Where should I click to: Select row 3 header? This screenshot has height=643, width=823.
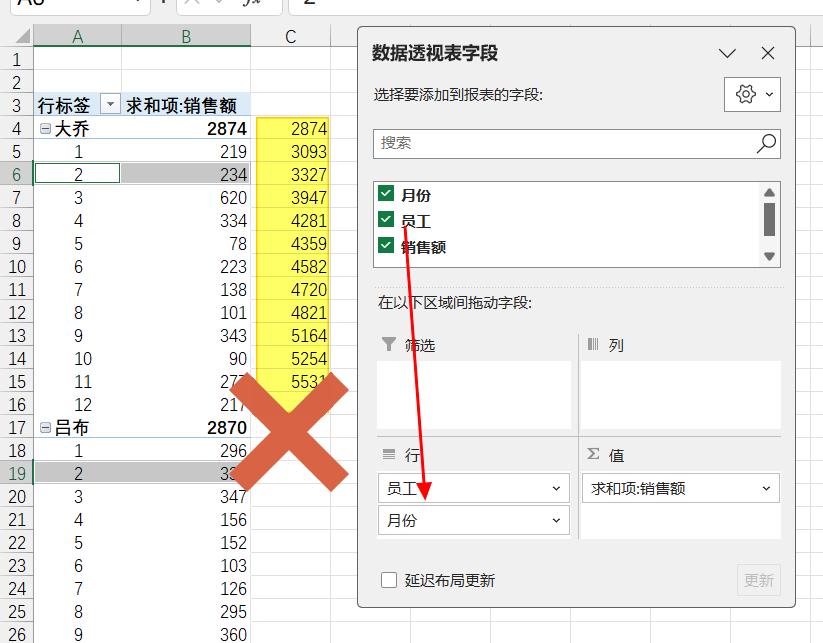[x=16, y=106]
